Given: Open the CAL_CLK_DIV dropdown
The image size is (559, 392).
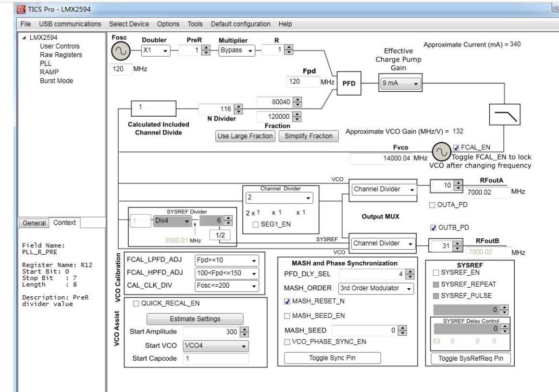Looking at the screenshot, I should pyautogui.click(x=227, y=286).
